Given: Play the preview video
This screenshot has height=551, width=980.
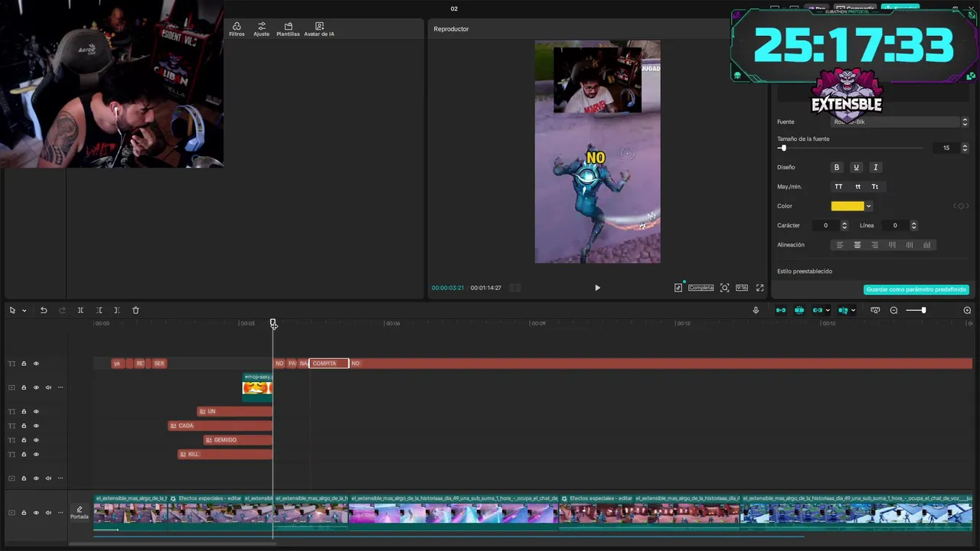Looking at the screenshot, I should coord(597,288).
